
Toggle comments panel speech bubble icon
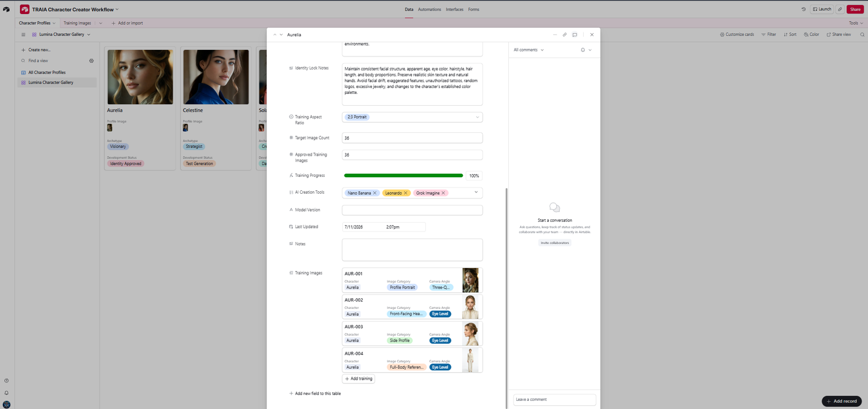pyautogui.click(x=575, y=35)
